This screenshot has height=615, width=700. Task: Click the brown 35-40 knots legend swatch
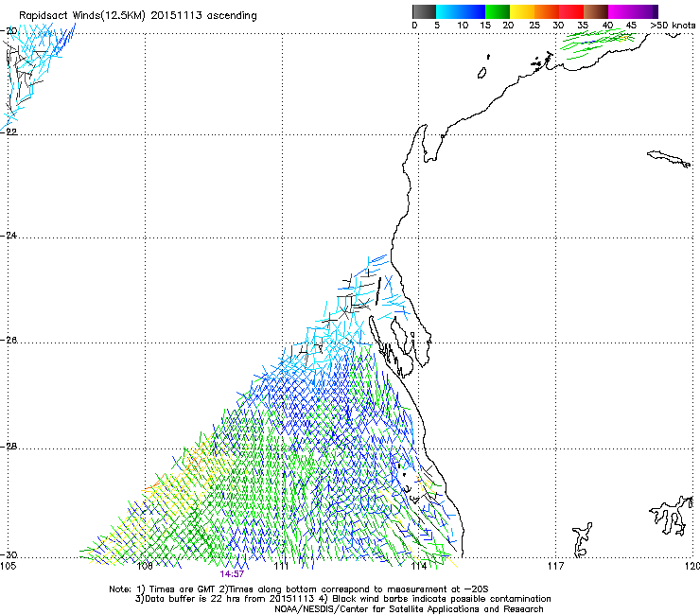pos(596,11)
